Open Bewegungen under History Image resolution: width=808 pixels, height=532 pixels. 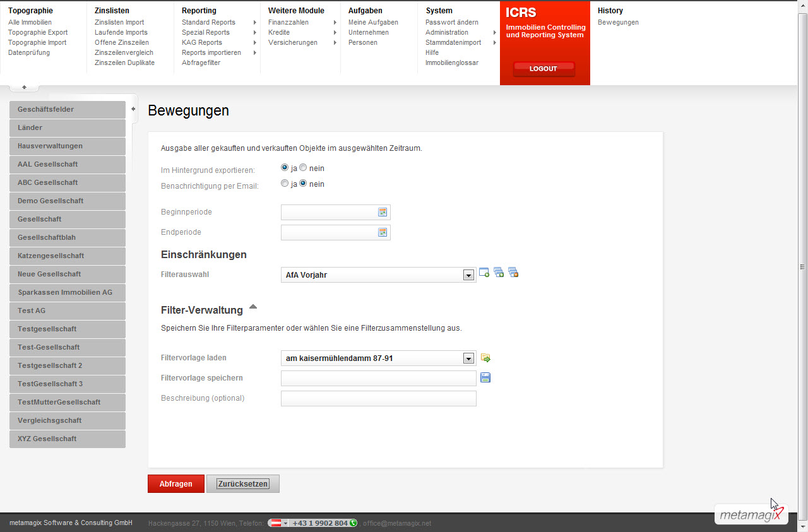[x=618, y=22]
